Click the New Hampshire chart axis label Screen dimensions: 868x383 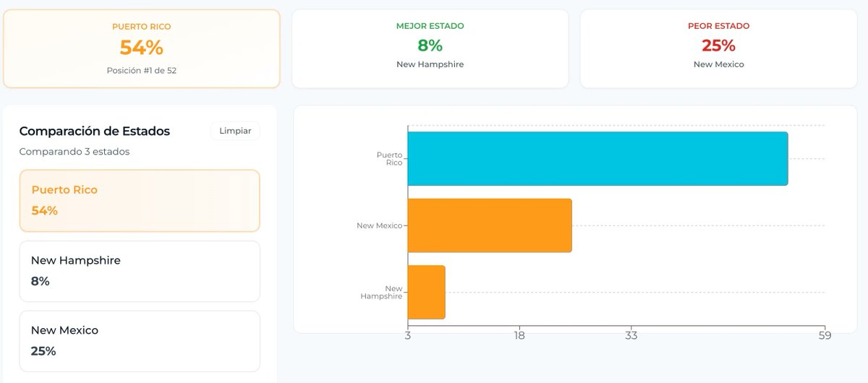coord(381,293)
